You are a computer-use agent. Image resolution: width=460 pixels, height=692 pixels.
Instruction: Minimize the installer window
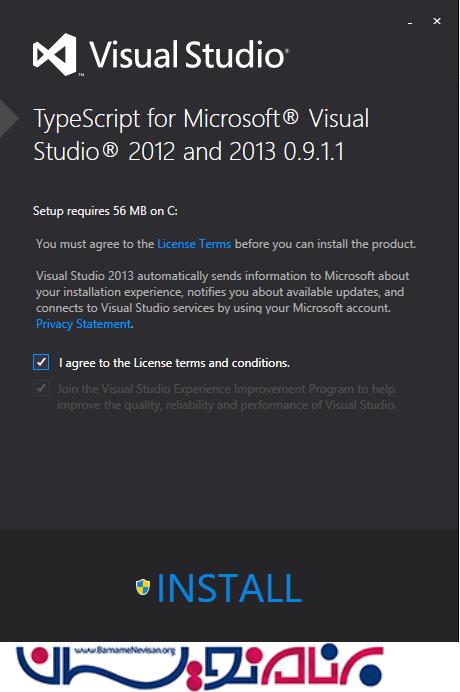(410, 22)
